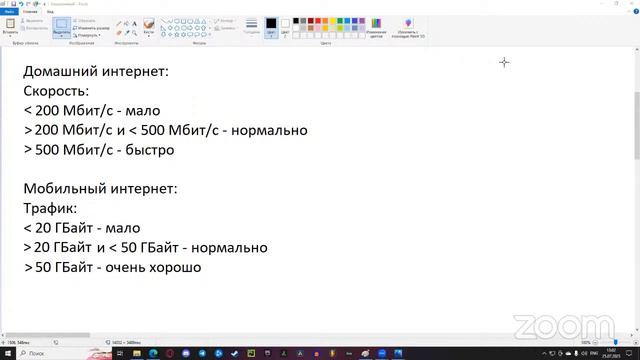Image resolution: width=640 pixels, height=360 pixels.
Task: Switch to the Главная ribbon tab
Action: coord(30,11)
